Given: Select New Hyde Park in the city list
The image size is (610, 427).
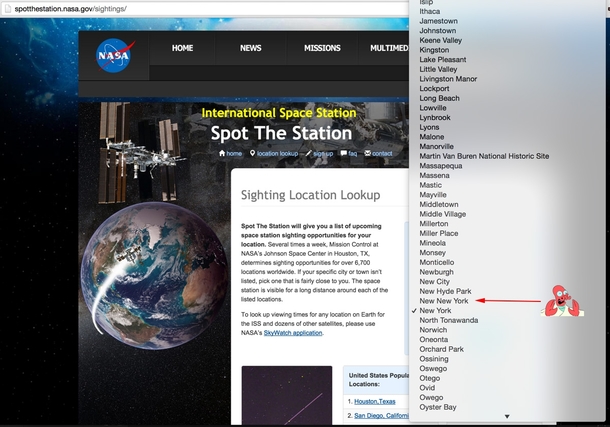Looking at the screenshot, I should [x=445, y=291].
